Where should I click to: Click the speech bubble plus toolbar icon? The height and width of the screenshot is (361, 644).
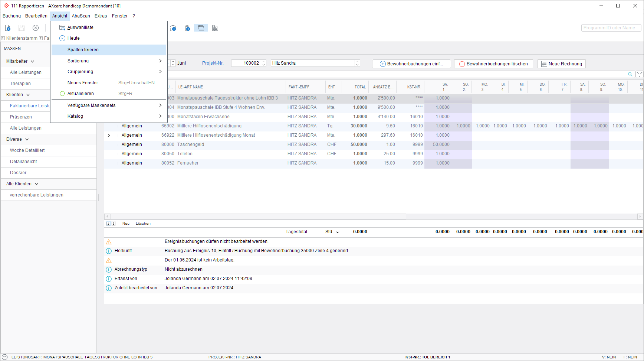[173, 28]
